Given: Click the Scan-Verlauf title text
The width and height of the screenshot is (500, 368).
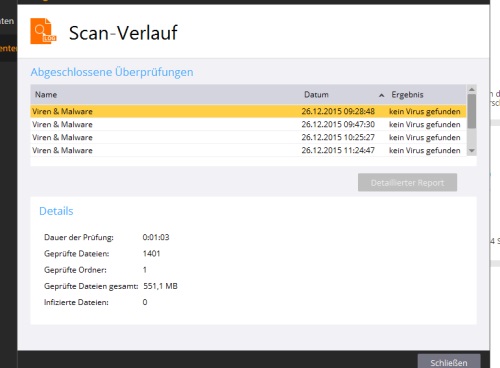Looking at the screenshot, I should click(x=123, y=33).
